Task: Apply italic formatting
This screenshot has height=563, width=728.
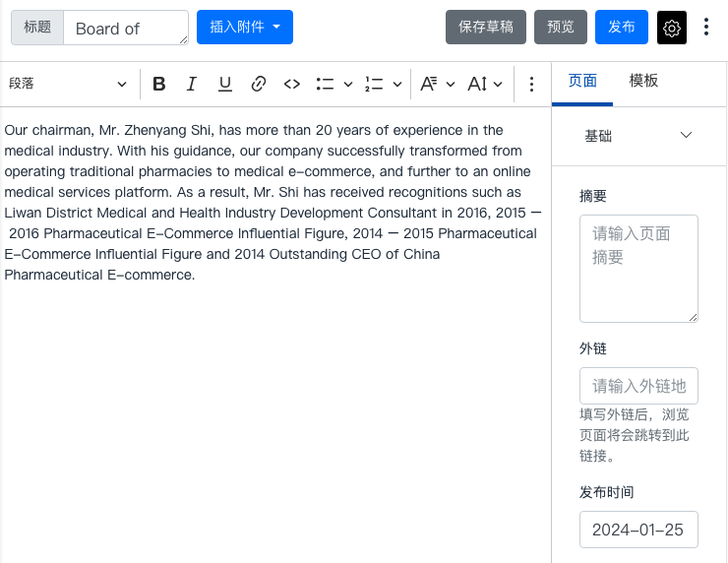Action: point(192,85)
